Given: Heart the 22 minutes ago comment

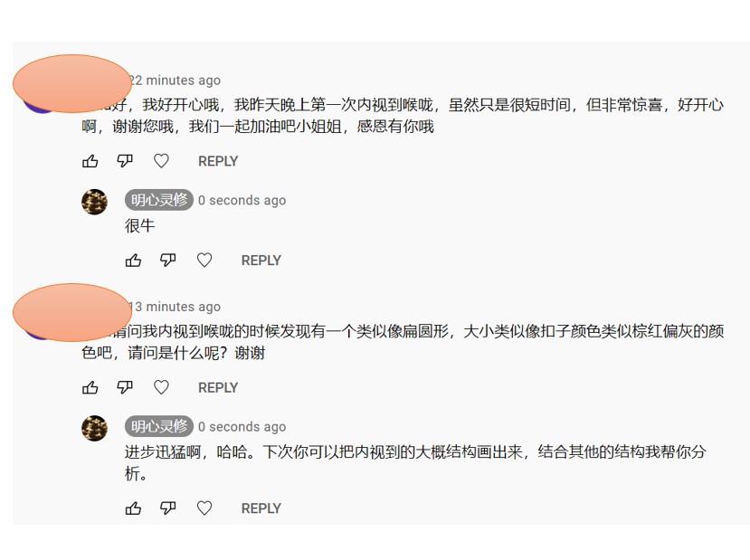Looking at the screenshot, I should 161,161.
